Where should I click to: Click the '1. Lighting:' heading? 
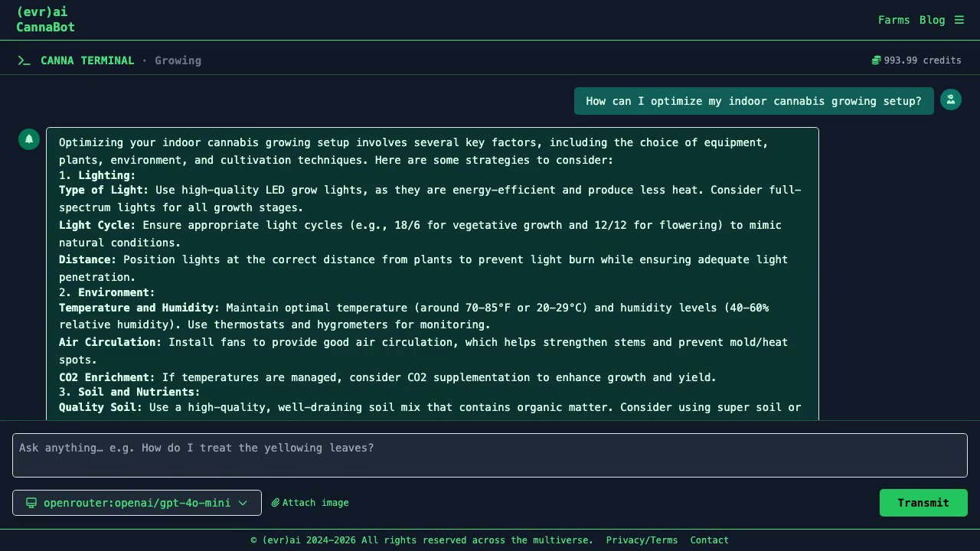coord(97,175)
